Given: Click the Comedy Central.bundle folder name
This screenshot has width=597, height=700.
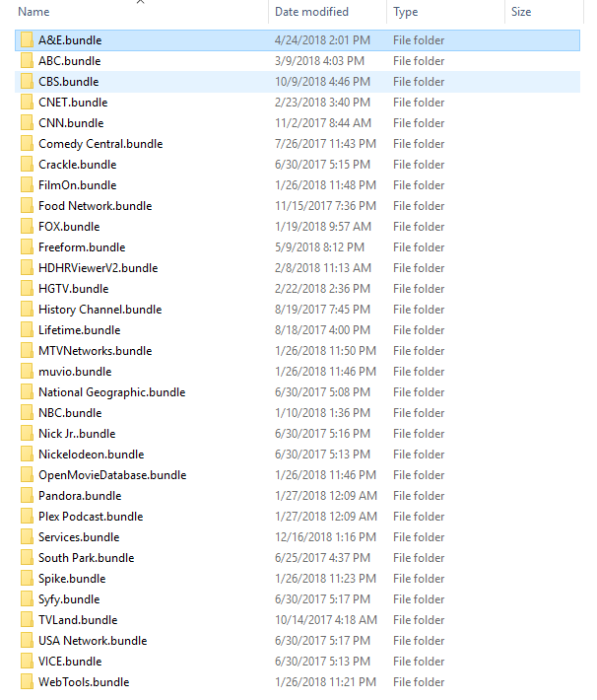Looking at the screenshot, I should (100, 144).
